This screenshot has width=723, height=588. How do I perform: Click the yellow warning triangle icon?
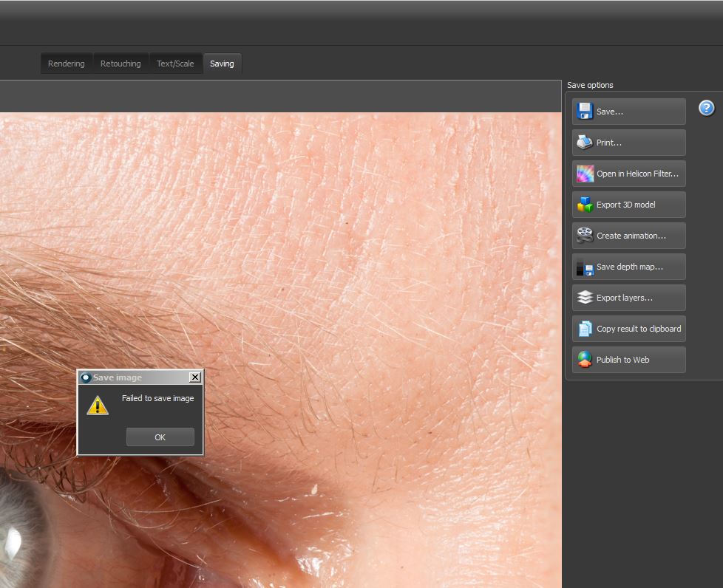point(98,406)
